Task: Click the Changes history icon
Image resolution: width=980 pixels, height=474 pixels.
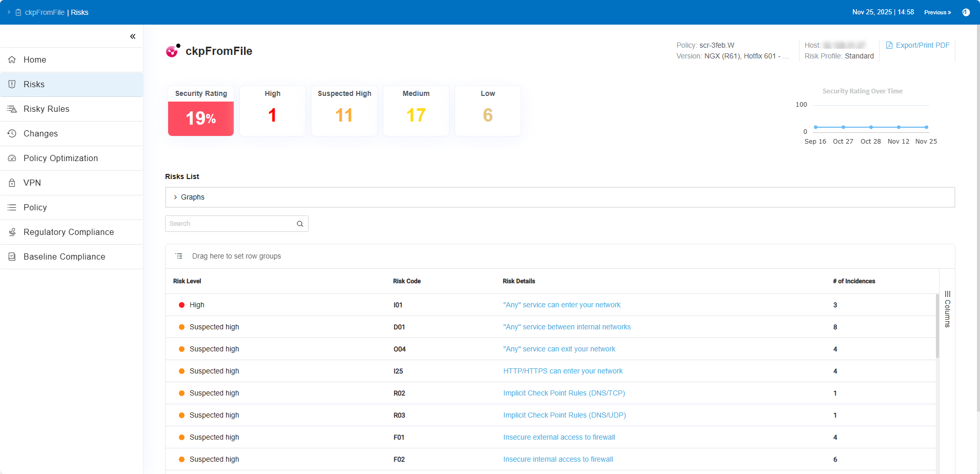Action: tap(12, 134)
